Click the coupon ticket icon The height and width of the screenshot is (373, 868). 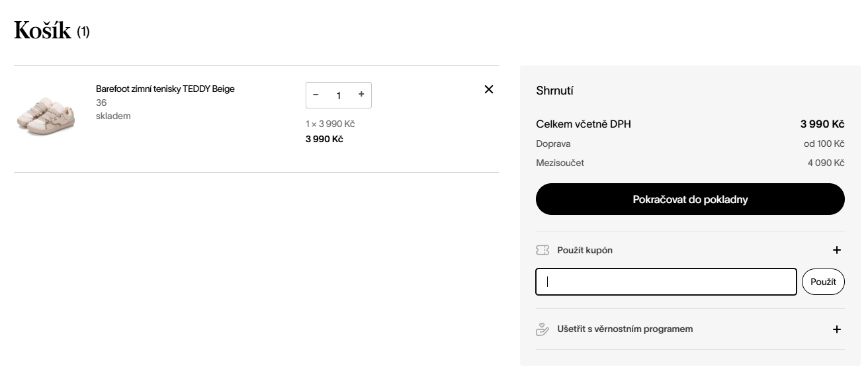(x=542, y=250)
